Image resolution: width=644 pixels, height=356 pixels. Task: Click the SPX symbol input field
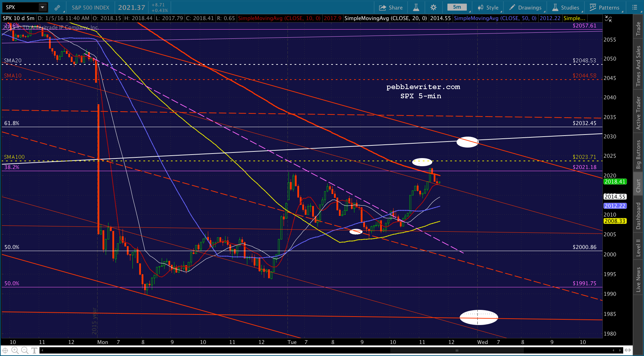pyautogui.click(x=21, y=7)
